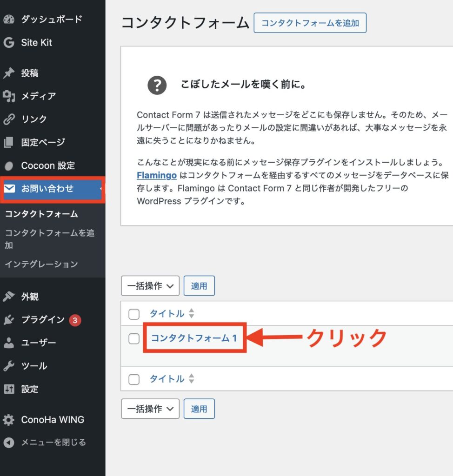The height and width of the screenshot is (476, 453).
Task: Click the pushpin icon for Posts
Action: (9, 73)
